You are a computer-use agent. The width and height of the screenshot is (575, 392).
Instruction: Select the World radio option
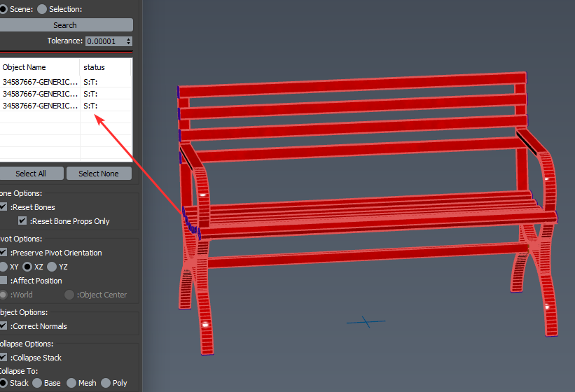click(x=4, y=295)
